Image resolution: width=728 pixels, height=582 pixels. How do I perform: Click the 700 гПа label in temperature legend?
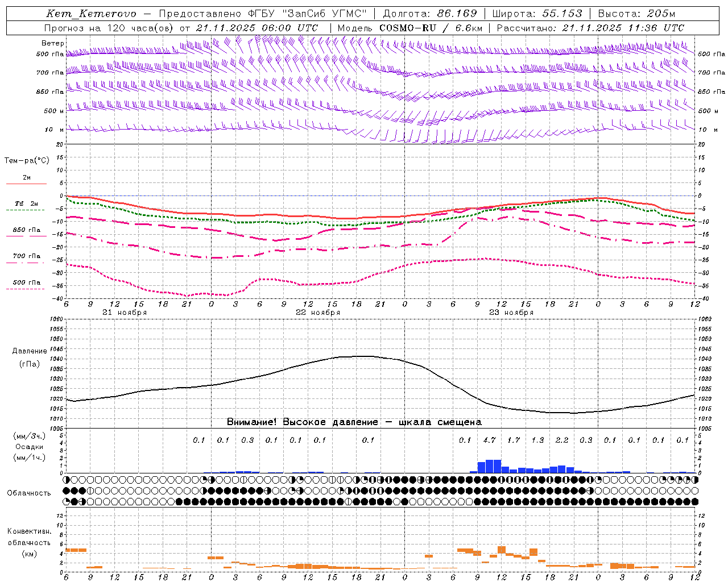pos(27,256)
